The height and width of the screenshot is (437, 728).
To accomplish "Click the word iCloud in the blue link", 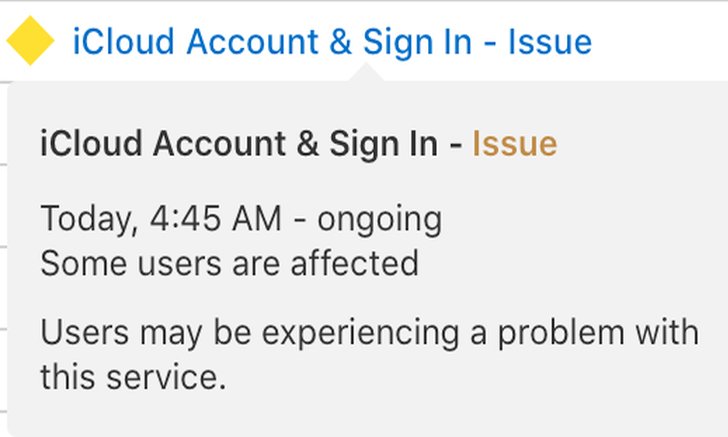I will tap(124, 42).
